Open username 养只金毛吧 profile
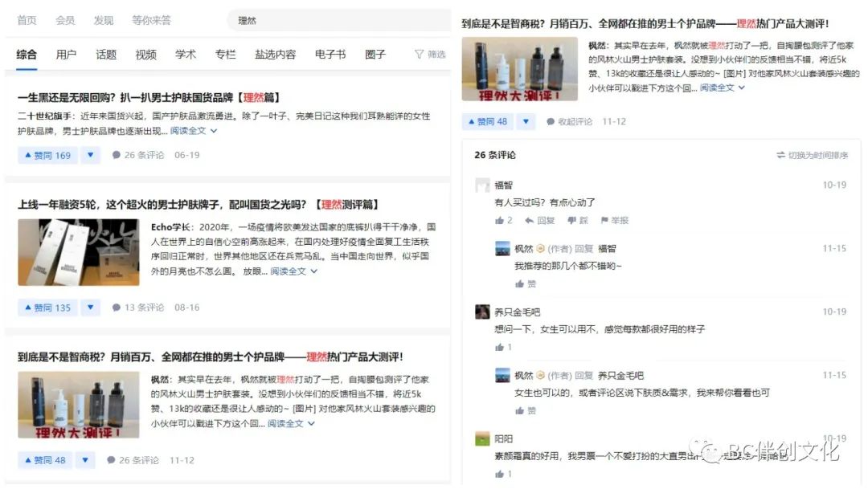 tap(517, 312)
